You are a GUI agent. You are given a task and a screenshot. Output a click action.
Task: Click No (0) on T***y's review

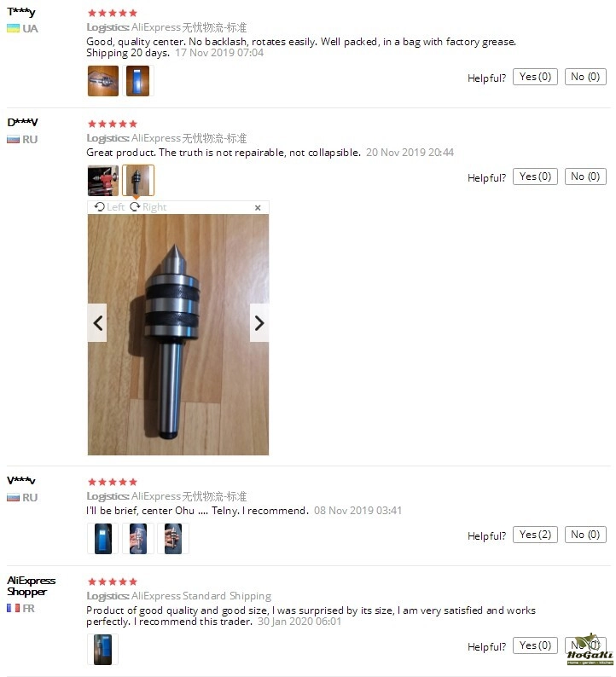coord(585,77)
